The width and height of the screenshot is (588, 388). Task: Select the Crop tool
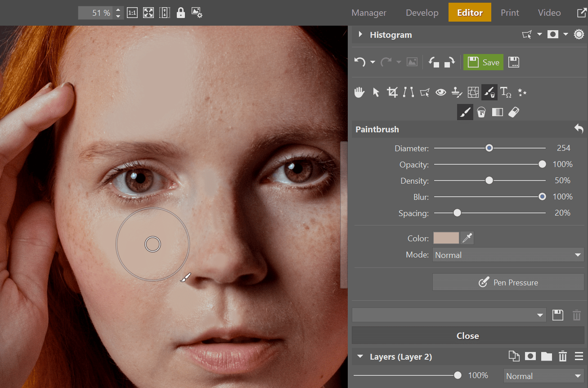(x=392, y=93)
